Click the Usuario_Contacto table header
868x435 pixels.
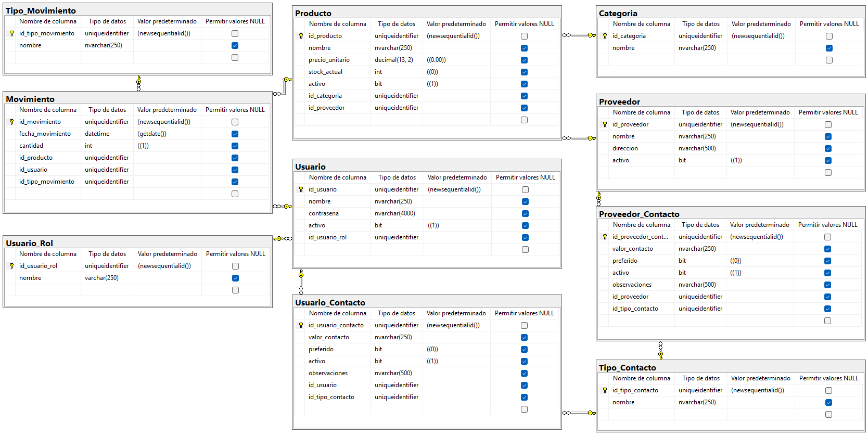click(330, 302)
